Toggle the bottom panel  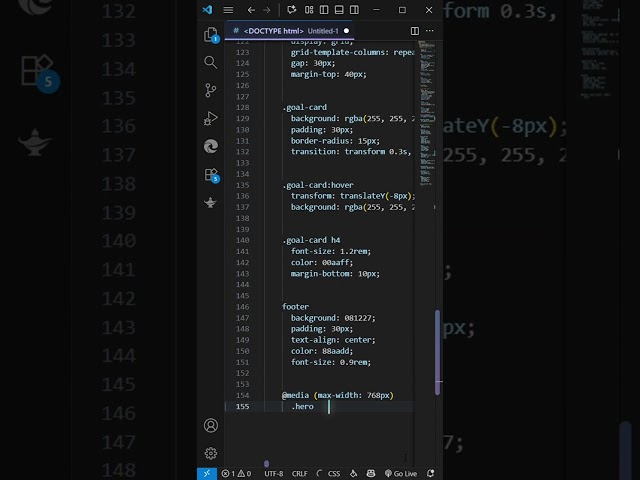[339, 10]
